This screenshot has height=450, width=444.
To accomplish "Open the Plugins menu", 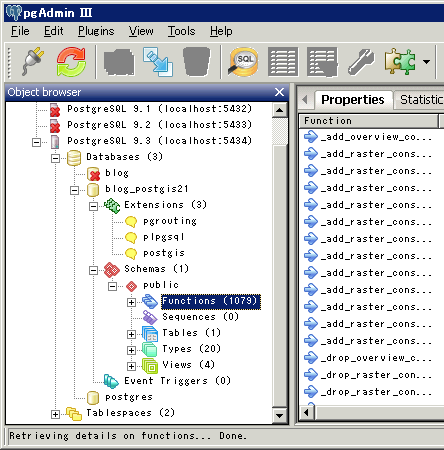I will point(96,31).
